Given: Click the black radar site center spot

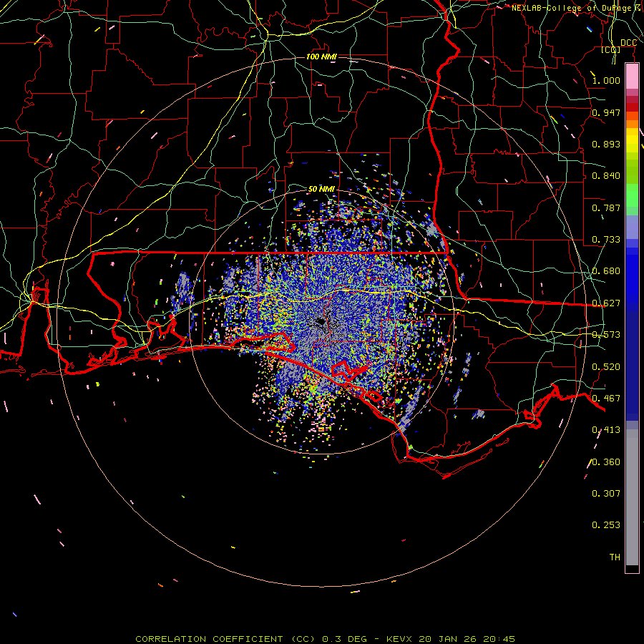Looking at the screenshot, I should coord(321,323).
